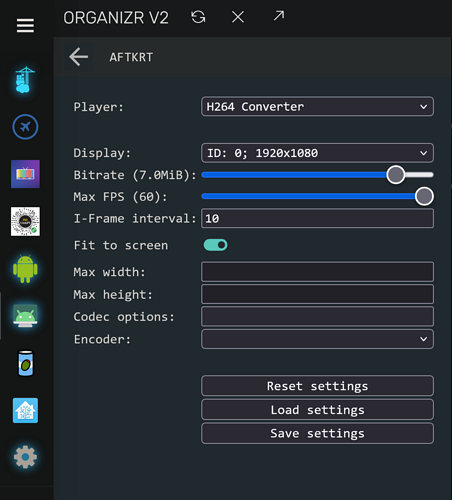Click the Save settings button
Image resolution: width=452 pixels, height=500 pixels.
click(317, 433)
